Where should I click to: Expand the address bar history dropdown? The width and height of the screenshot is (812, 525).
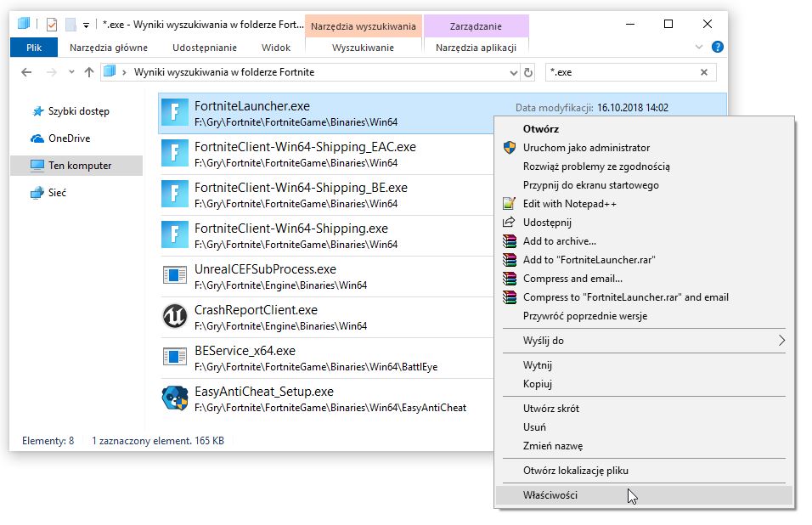point(513,73)
